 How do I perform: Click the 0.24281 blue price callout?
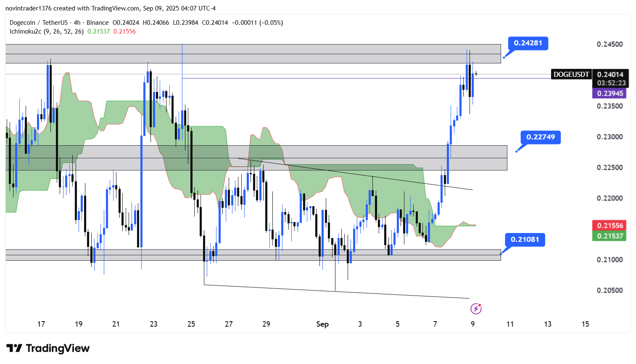(528, 43)
